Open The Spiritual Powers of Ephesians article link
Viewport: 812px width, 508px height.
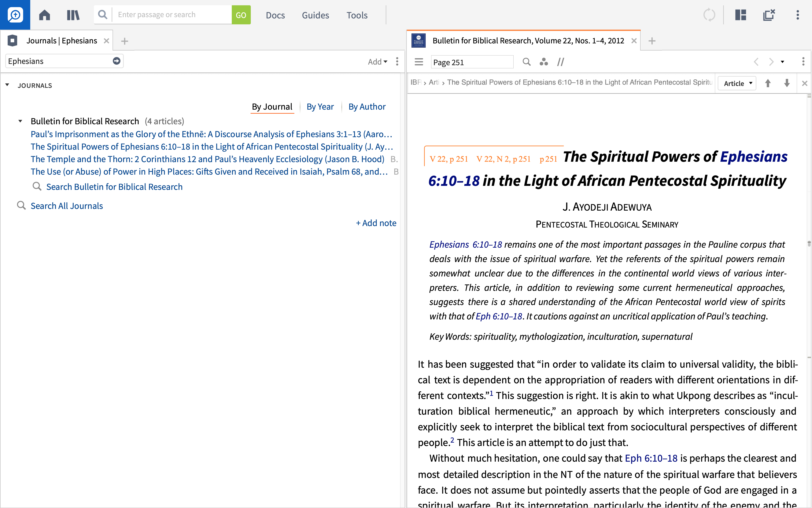[212, 146]
